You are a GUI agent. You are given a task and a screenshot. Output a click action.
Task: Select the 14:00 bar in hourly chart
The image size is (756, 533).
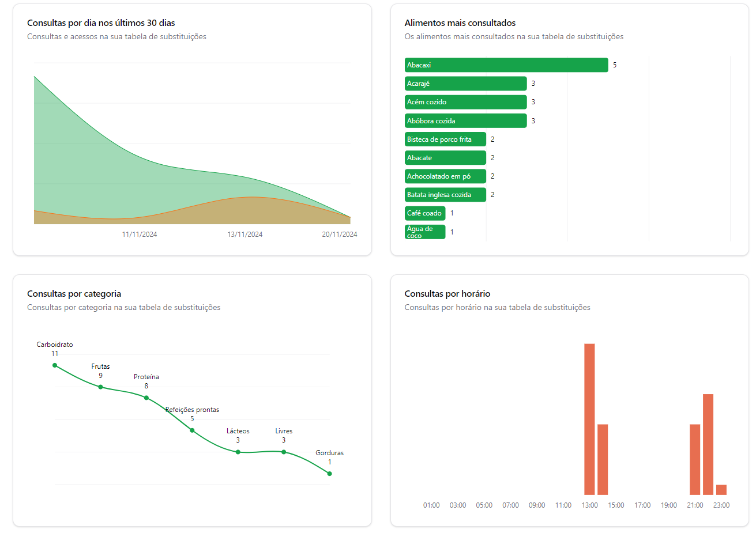(603, 460)
